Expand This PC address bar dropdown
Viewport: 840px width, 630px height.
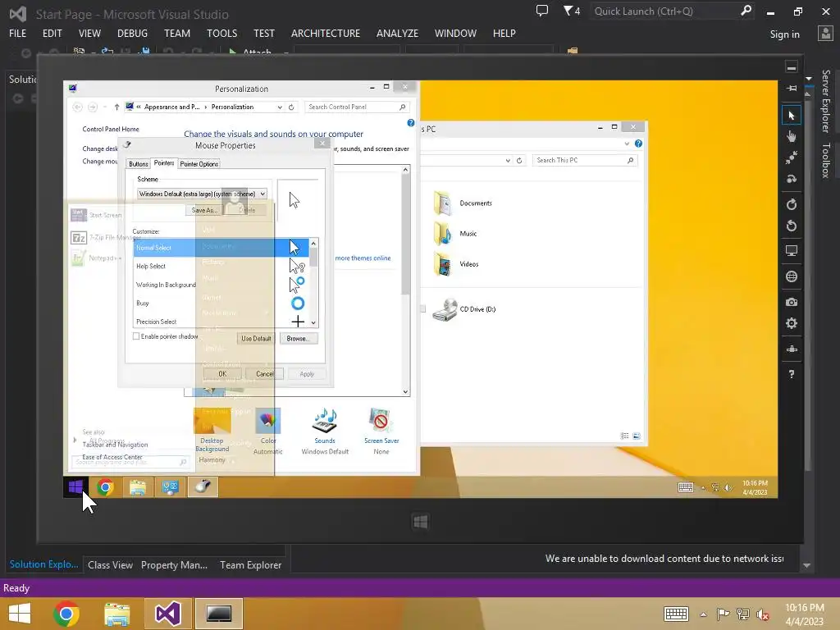pyautogui.click(x=508, y=160)
